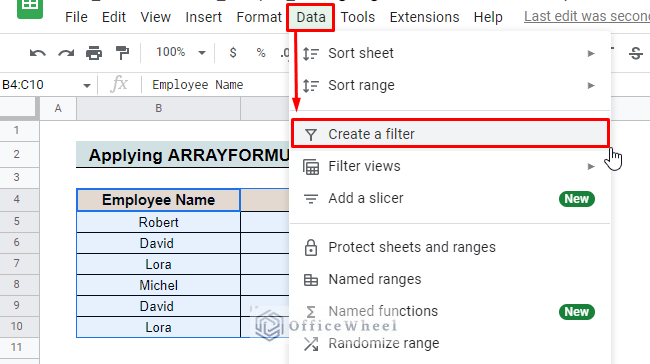The width and height of the screenshot is (650, 364).
Task: Open the Format menu
Action: (259, 17)
